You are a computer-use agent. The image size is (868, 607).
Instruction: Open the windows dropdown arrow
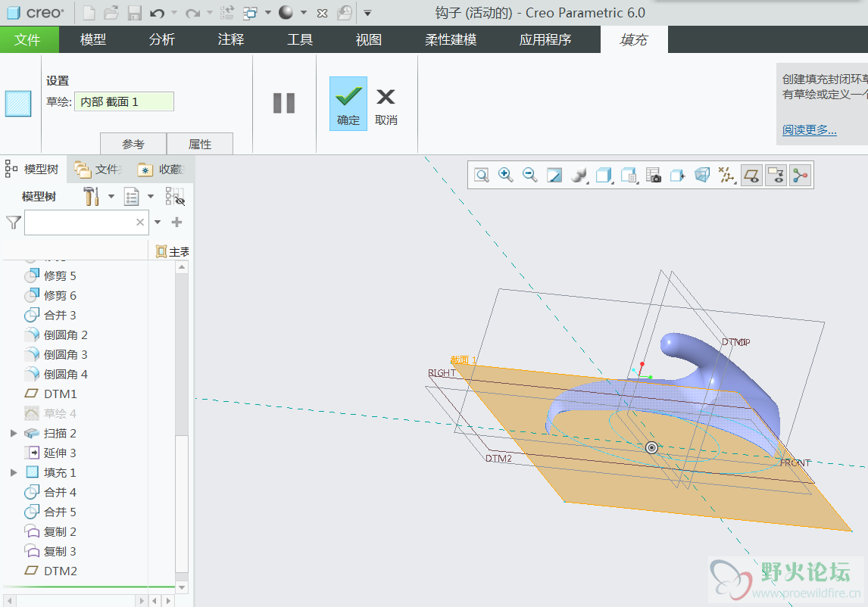pyautogui.click(x=268, y=13)
